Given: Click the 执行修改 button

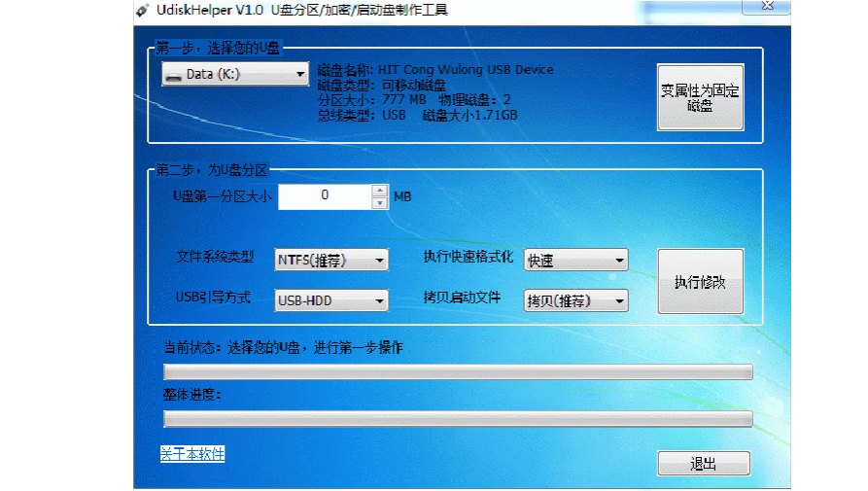Looking at the screenshot, I should (x=700, y=282).
